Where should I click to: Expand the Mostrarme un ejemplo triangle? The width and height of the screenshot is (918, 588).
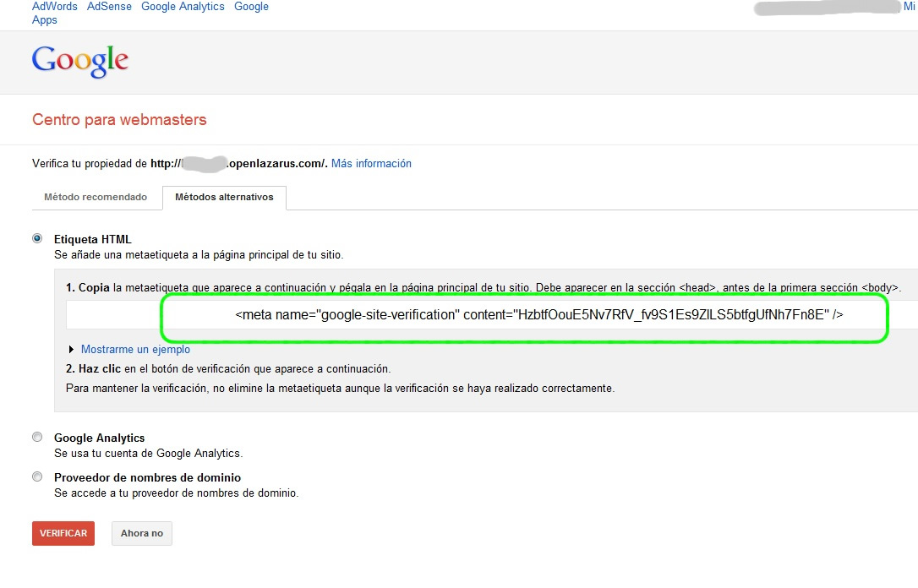click(71, 349)
